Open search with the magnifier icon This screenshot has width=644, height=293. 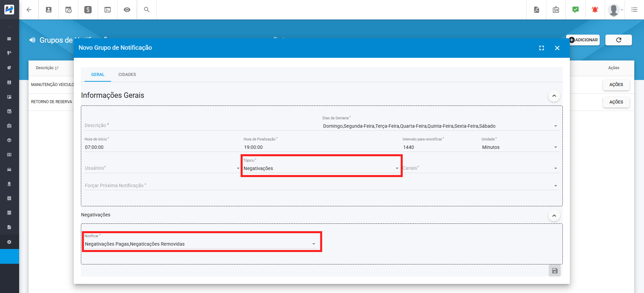147,10
